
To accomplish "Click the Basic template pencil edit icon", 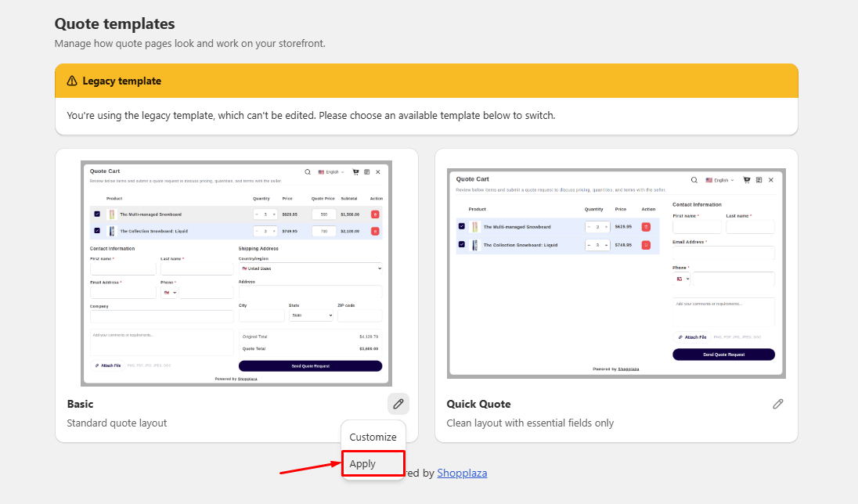I will 398,404.
